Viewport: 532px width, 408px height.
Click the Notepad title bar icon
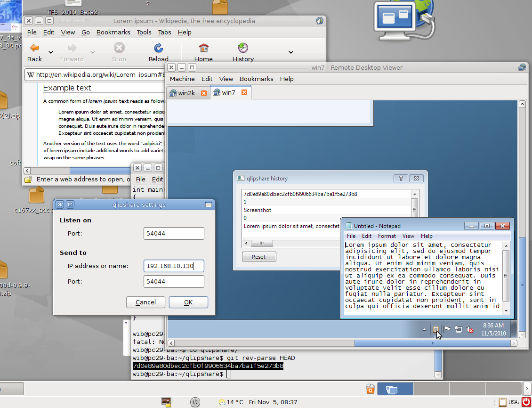pyautogui.click(x=348, y=226)
